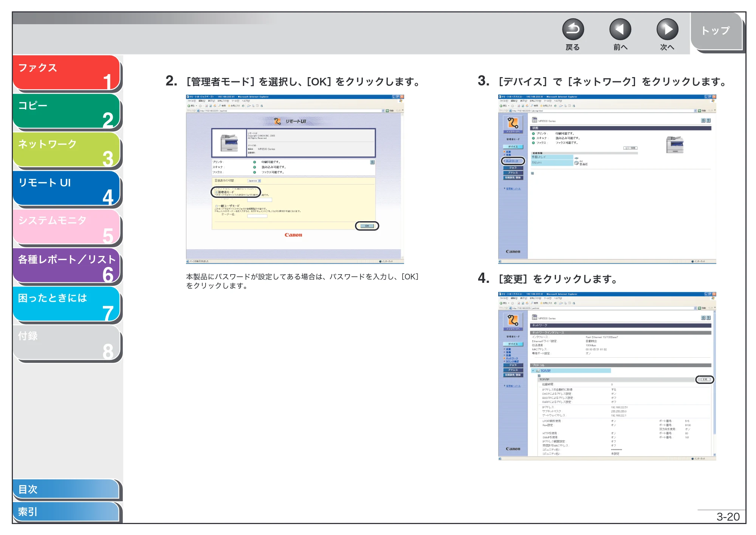756x535 pixels.
Task: Open chapter 5 システムモニタ tab
Action: tap(66, 227)
